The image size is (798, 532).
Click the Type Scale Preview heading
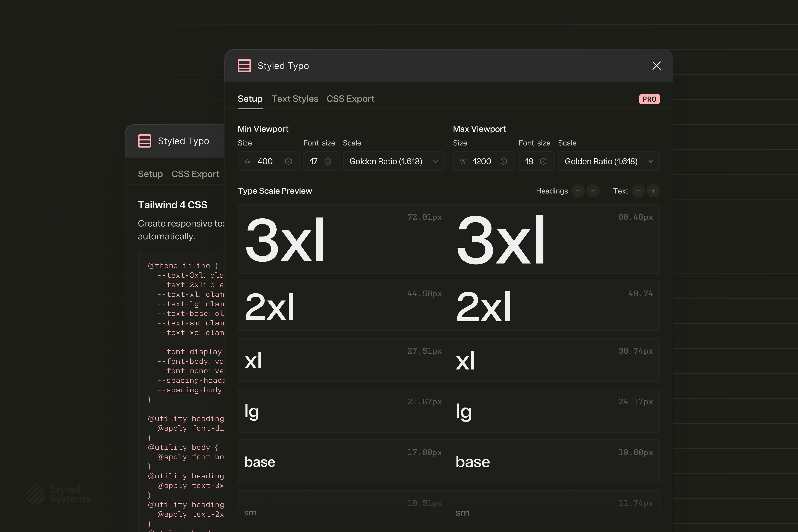pos(275,191)
